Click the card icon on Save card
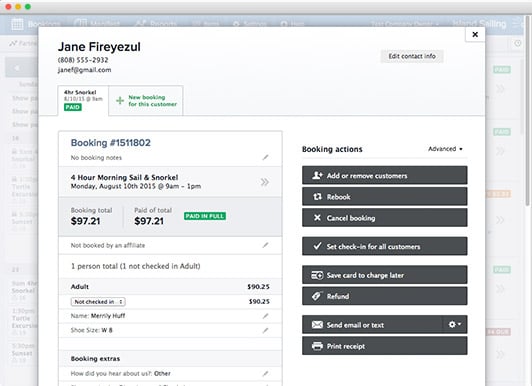This screenshot has width=532, height=386. point(317,275)
